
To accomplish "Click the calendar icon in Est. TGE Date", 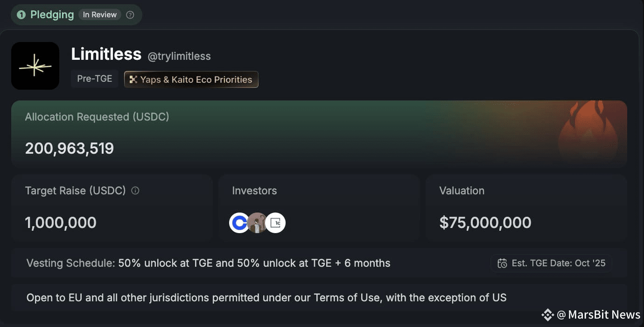I will pyautogui.click(x=502, y=263).
